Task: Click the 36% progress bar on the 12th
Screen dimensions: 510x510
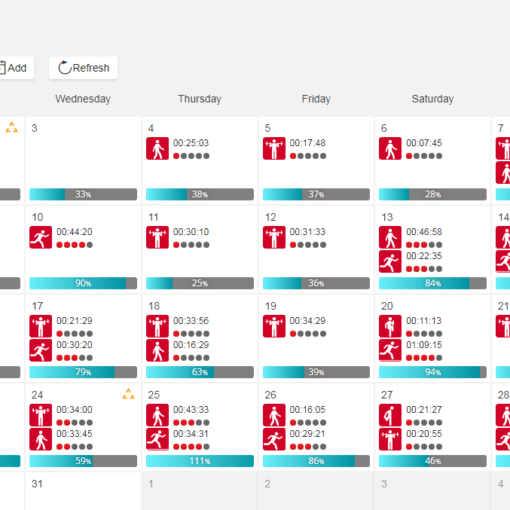Action: coord(316,283)
